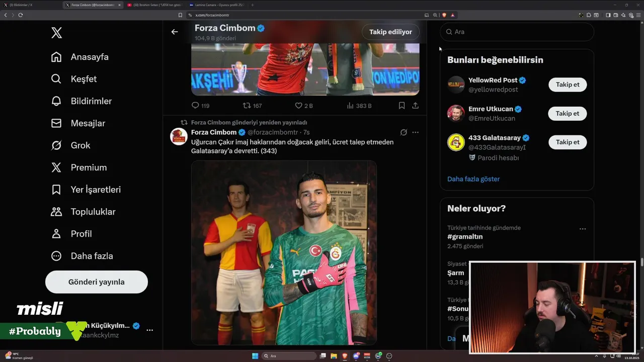Bookmark the top post
The image size is (644, 362).
pyautogui.click(x=401, y=106)
